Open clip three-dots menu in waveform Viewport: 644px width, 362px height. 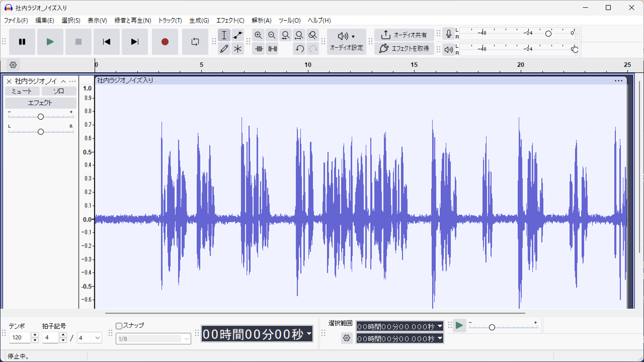(x=619, y=81)
